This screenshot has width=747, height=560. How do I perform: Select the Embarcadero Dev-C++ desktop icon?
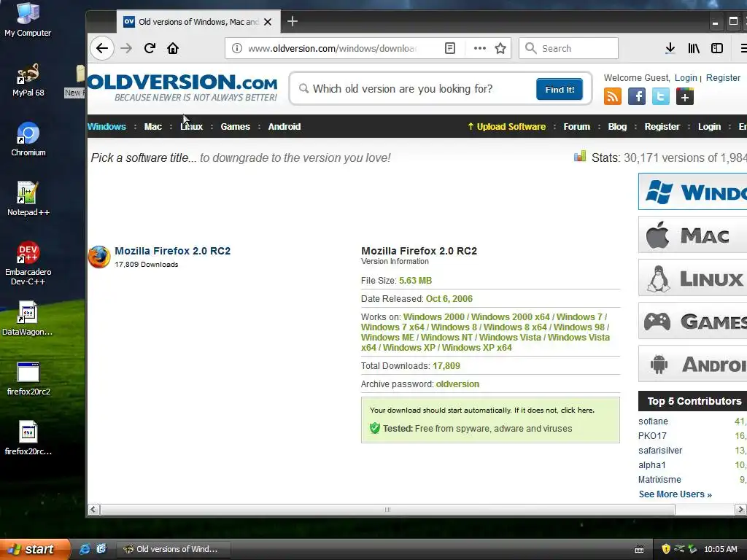28,263
